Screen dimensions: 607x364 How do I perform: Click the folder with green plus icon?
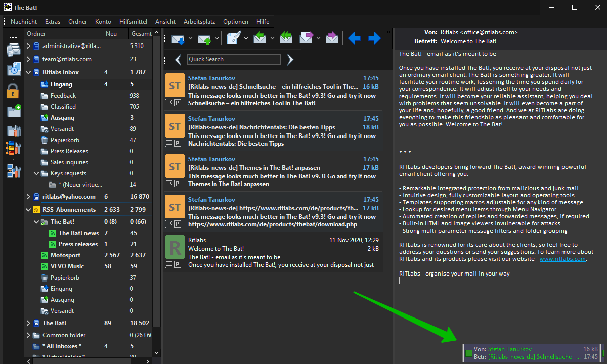coord(13,111)
